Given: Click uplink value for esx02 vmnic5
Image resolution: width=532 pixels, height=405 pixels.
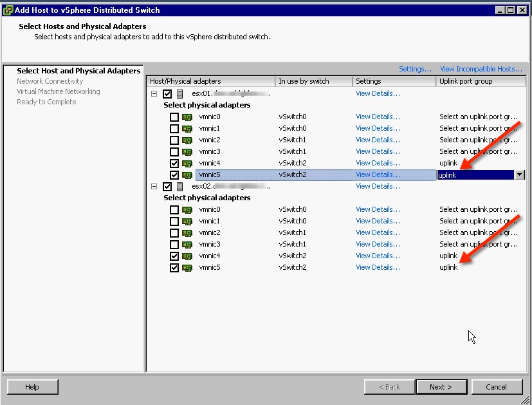Looking at the screenshot, I should pyautogui.click(x=448, y=267).
